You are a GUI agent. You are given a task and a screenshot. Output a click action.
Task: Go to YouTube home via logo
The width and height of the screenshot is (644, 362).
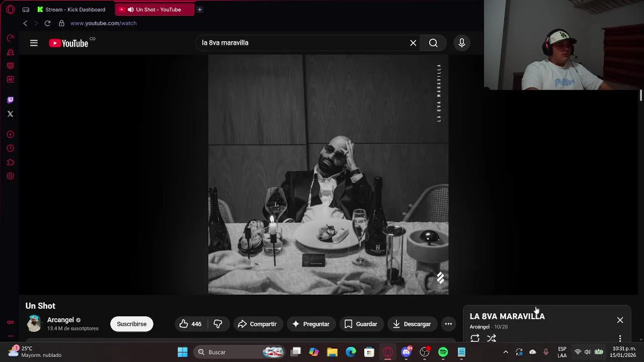coord(69,43)
